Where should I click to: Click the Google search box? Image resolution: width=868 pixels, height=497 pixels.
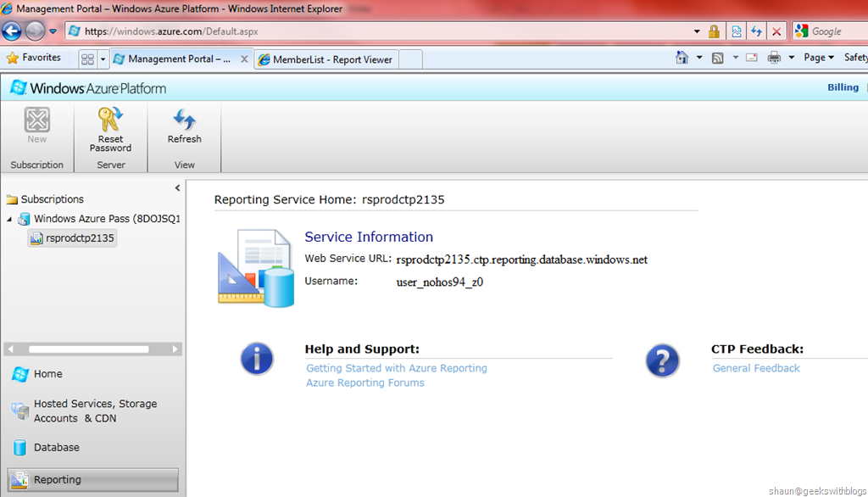[831, 31]
